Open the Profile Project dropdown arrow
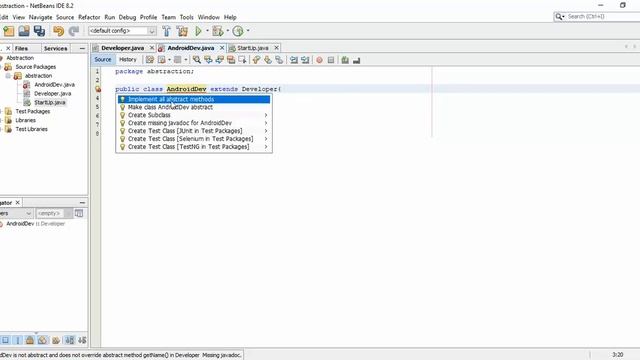The height and width of the screenshot is (360, 640). pos(248,31)
